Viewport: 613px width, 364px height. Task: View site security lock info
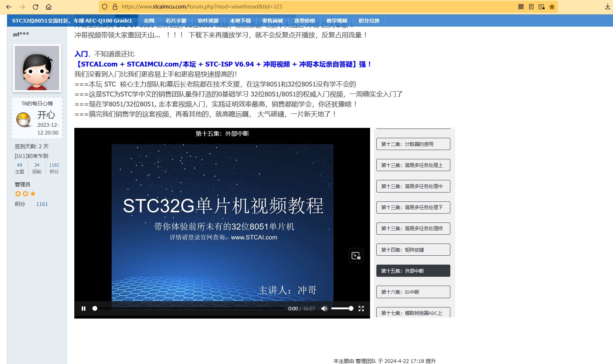tap(115, 7)
